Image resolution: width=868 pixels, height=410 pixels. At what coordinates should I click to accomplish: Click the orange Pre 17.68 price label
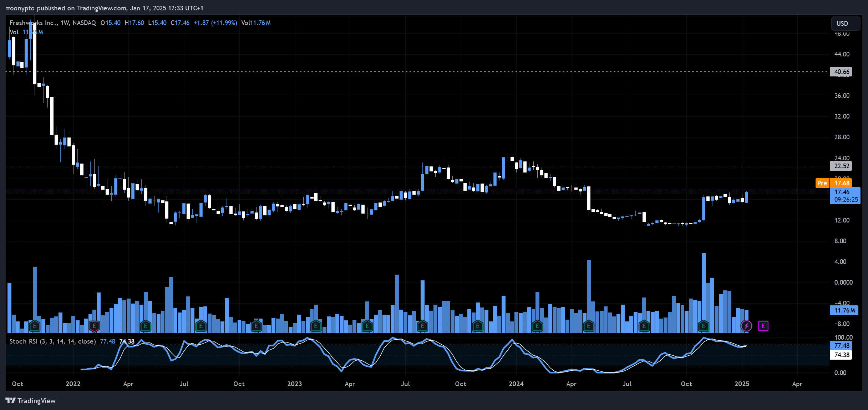pyautogui.click(x=834, y=183)
